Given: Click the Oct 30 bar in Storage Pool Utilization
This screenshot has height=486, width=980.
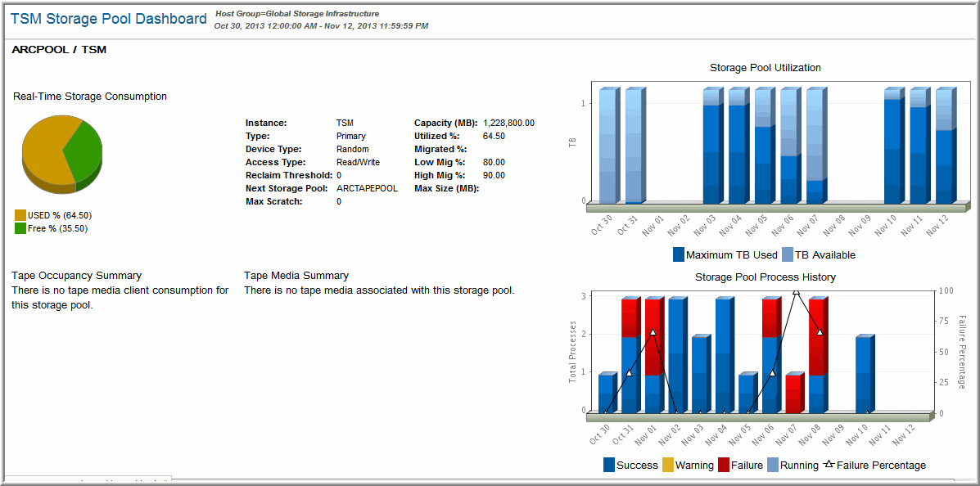Looking at the screenshot, I should 607,146.
